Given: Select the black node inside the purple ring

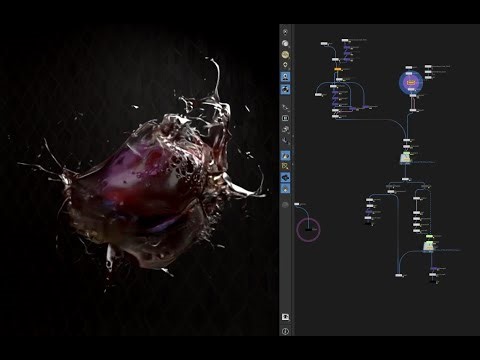Looking at the screenshot, I should pos(309,229).
